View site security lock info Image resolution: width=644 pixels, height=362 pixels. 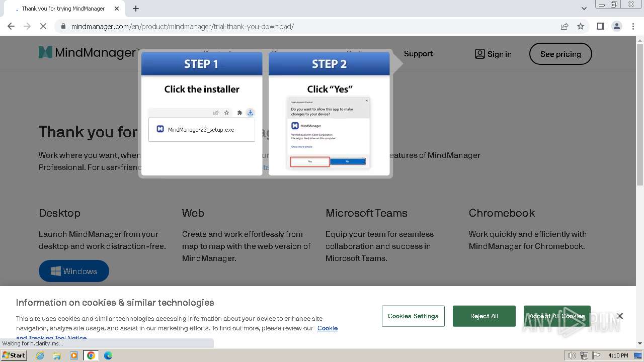(63, 26)
